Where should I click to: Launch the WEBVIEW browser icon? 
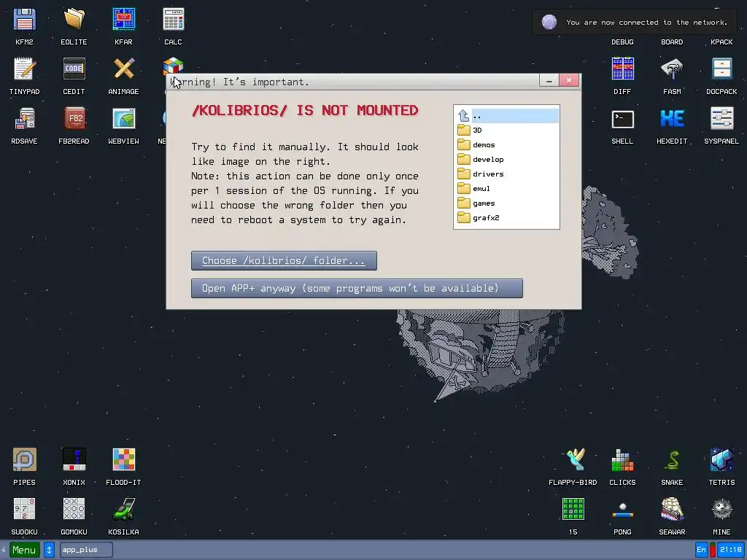pos(123,119)
